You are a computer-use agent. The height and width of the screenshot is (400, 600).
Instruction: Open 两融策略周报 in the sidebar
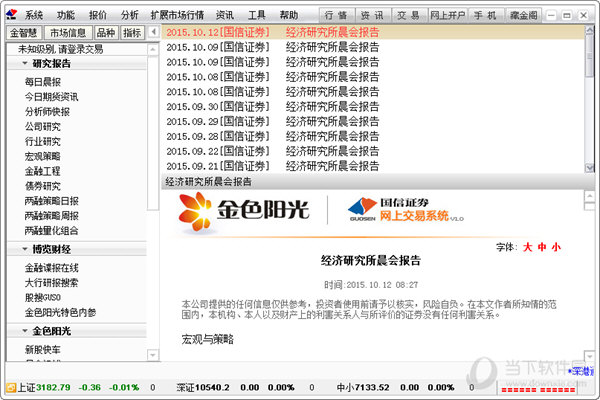click(52, 216)
